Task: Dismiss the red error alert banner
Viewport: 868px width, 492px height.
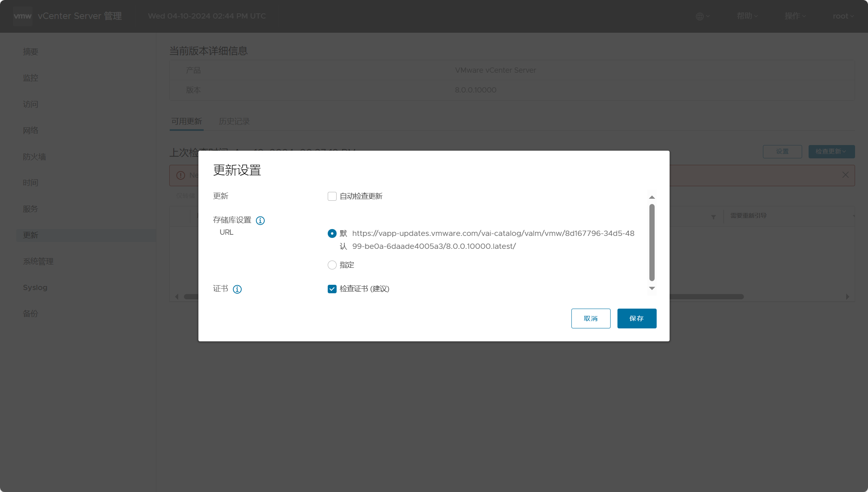Action: (845, 175)
